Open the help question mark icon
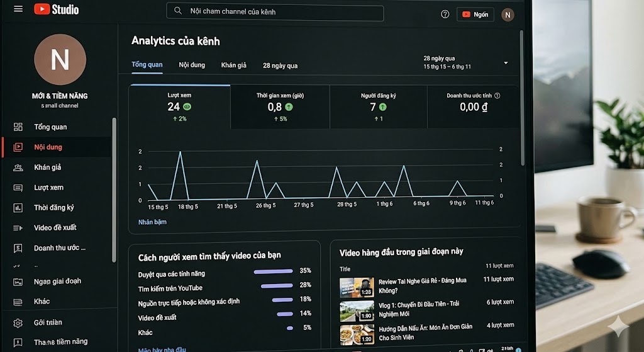The image size is (644, 352). click(x=445, y=14)
